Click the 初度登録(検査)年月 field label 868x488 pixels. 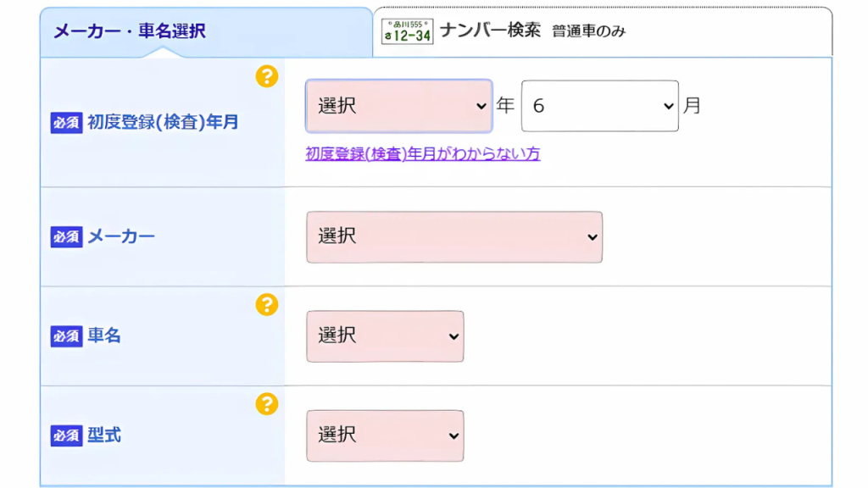[x=163, y=123]
